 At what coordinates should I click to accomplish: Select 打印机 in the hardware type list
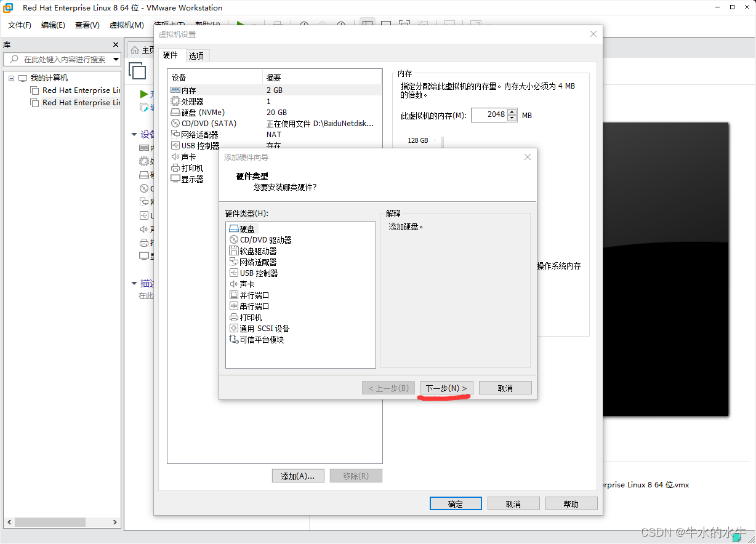pyautogui.click(x=246, y=318)
